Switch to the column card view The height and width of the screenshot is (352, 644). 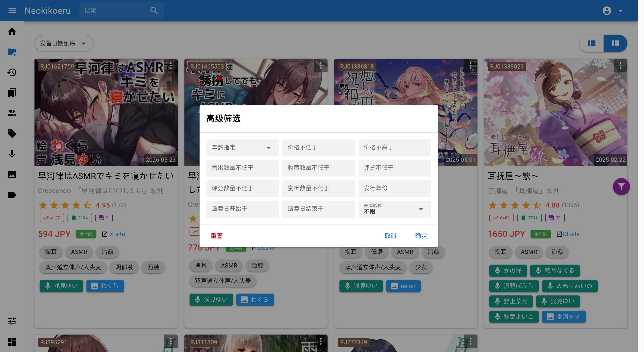[x=615, y=43]
